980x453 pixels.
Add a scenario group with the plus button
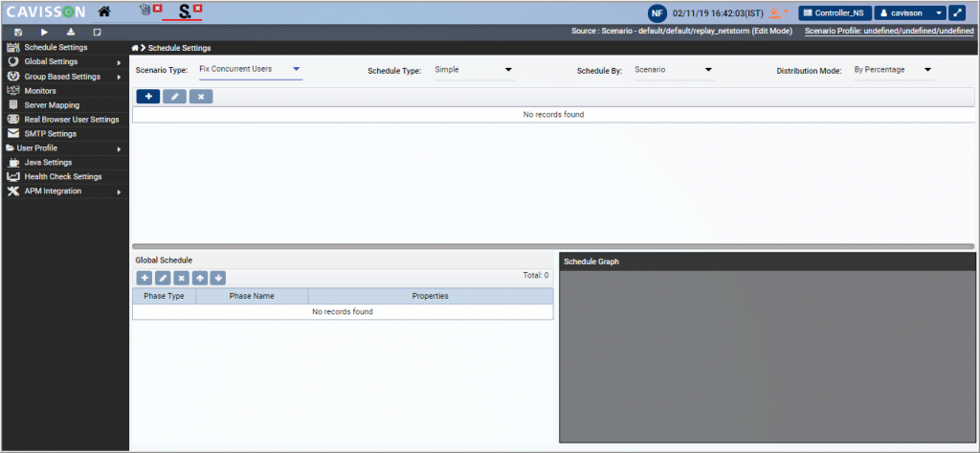pyautogui.click(x=148, y=97)
